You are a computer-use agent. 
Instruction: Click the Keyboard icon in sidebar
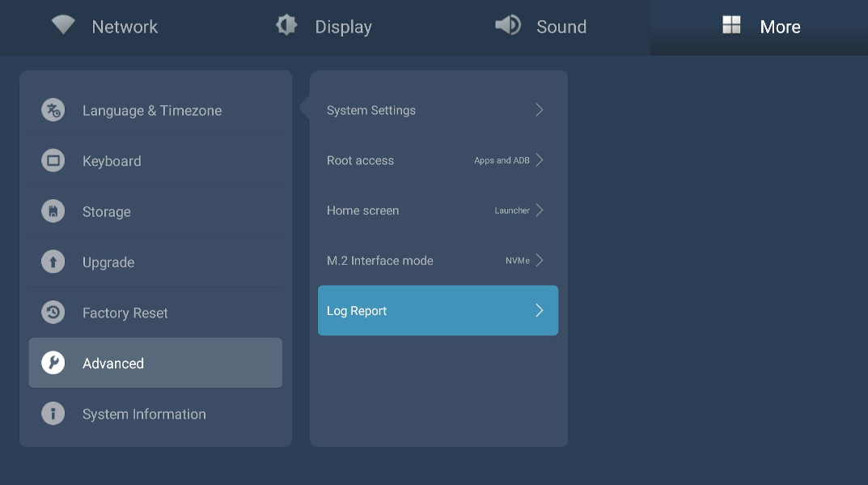(53, 161)
